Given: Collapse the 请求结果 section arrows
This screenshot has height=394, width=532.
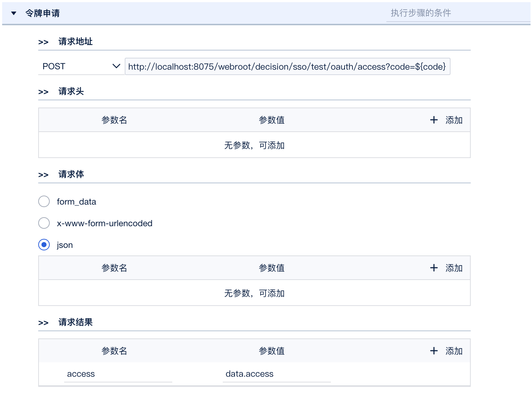Looking at the screenshot, I should click(x=43, y=323).
